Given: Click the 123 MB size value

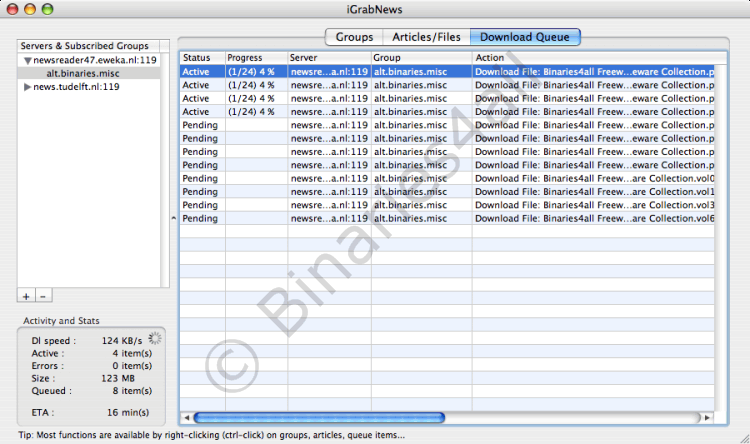Looking at the screenshot, I should pyautogui.click(x=118, y=378).
